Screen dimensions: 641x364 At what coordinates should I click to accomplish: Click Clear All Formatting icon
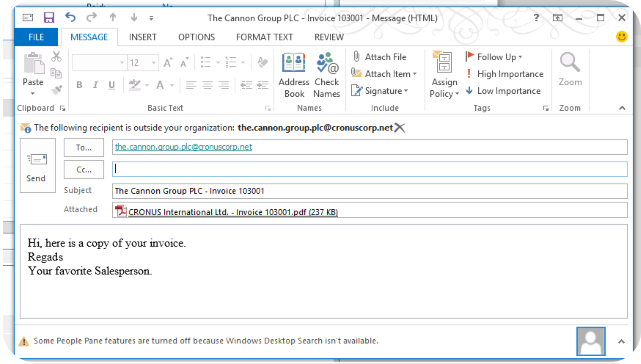point(262,63)
